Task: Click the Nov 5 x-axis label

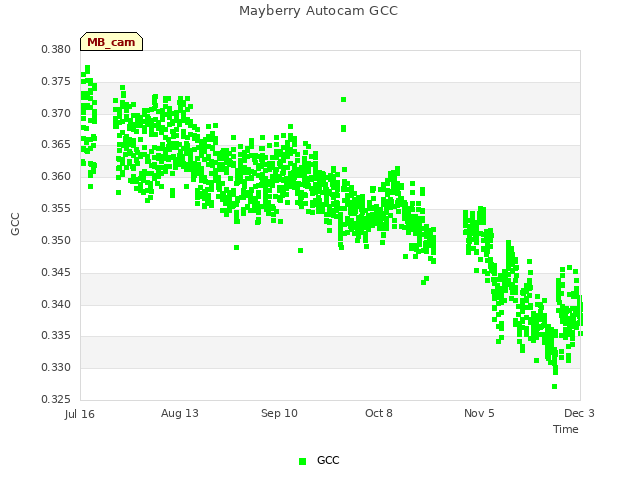Action: (x=479, y=413)
